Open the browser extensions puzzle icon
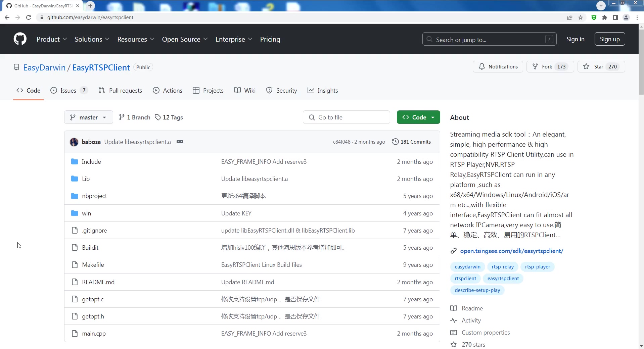The image size is (644, 349). click(605, 17)
